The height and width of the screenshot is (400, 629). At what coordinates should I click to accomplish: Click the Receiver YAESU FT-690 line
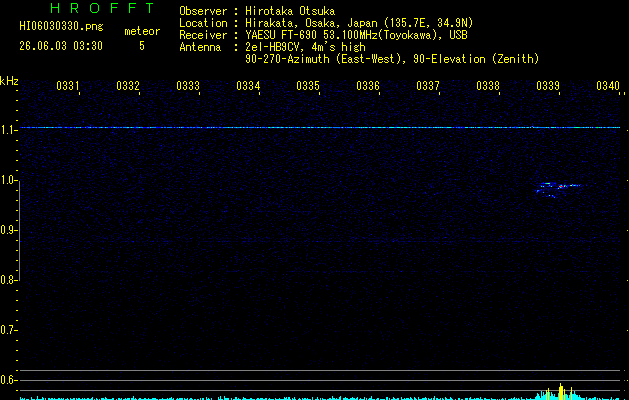323,35
